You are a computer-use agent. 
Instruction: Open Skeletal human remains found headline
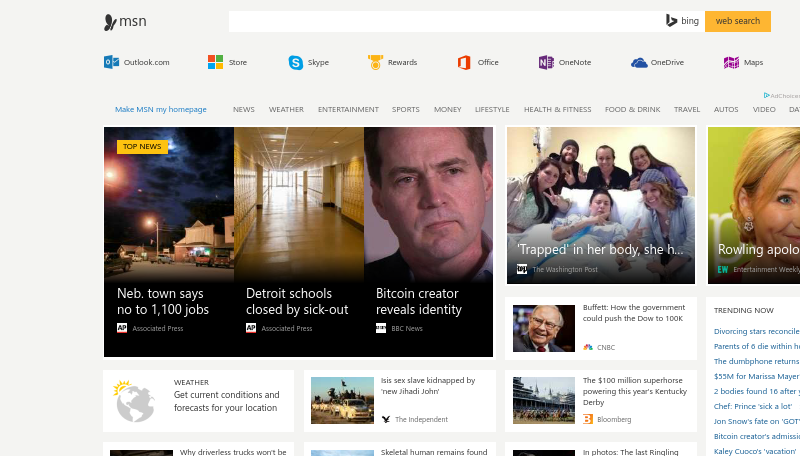pos(434,452)
